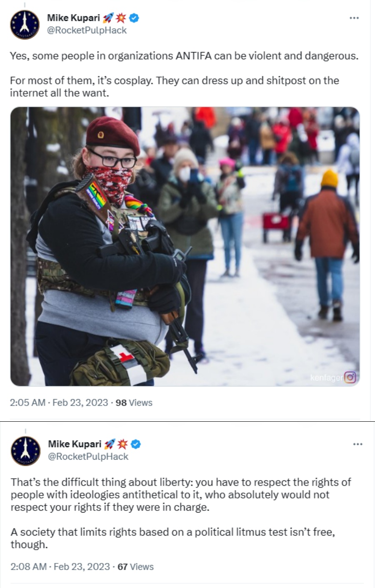Viewport: 375px width, 588px height.
Task: Click verified badge in first tweet header
Action: (134, 18)
